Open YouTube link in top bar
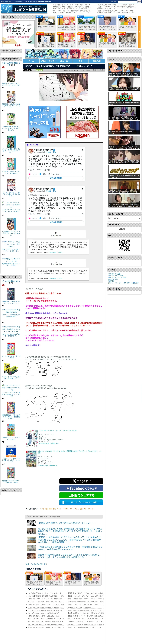Viewport: 142px width, 644px height. click(48, 2)
